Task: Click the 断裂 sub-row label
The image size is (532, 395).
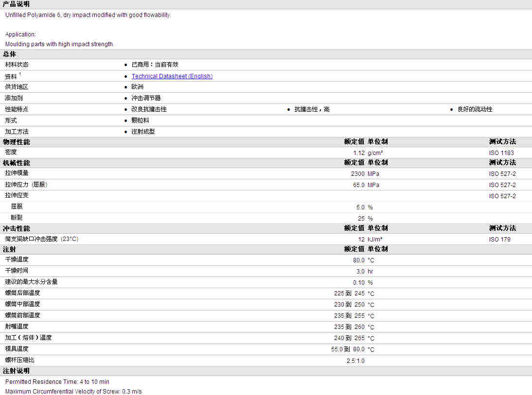Action: 17,218
